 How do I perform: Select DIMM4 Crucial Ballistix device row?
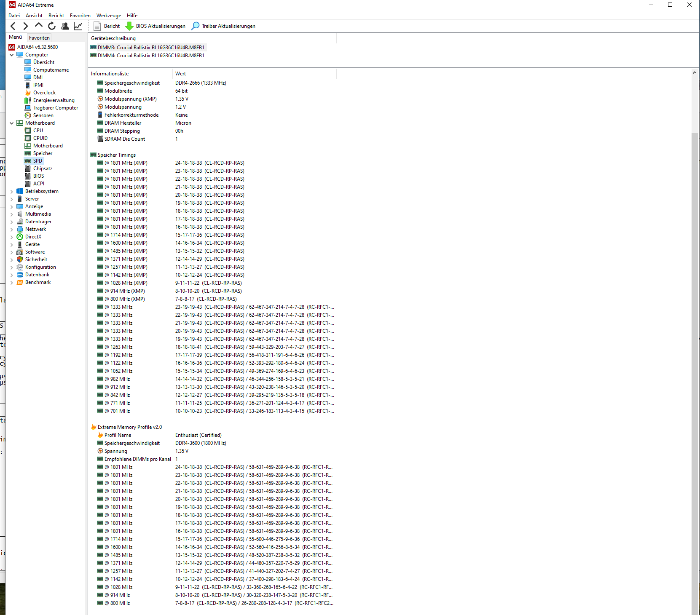pos(151,56)
